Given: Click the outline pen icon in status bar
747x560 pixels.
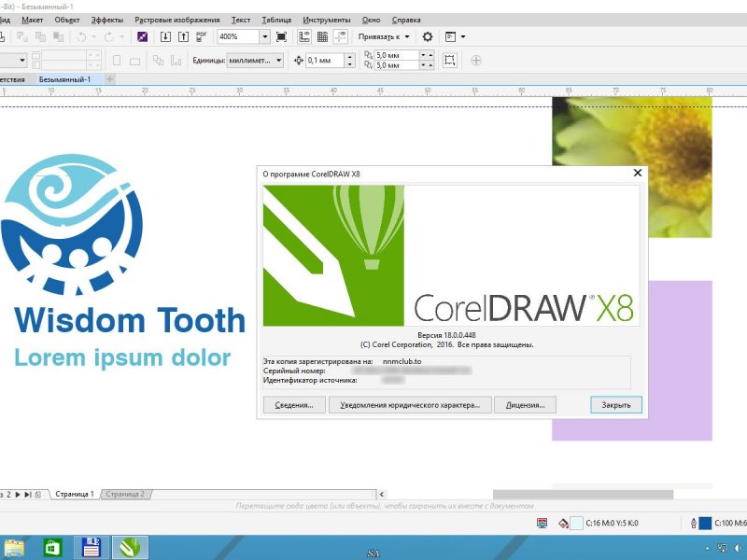Looking at the screenshot, I should tap(694, 524).
